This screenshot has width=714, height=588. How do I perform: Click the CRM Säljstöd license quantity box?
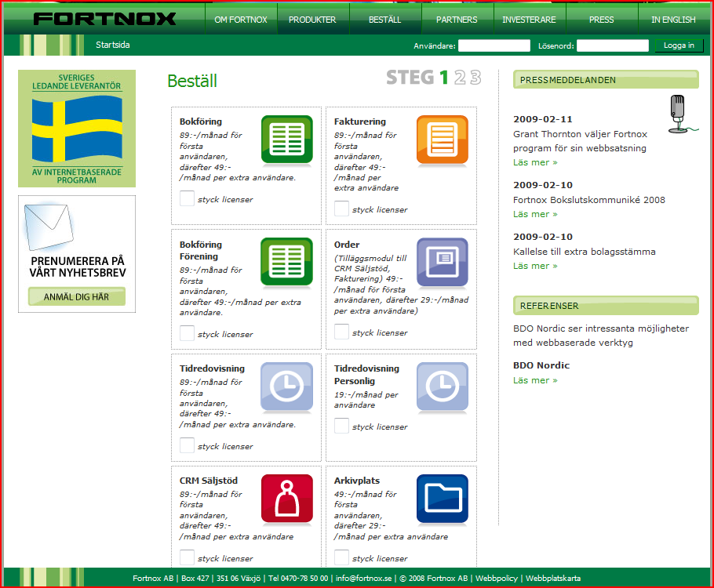coord(187,557)
